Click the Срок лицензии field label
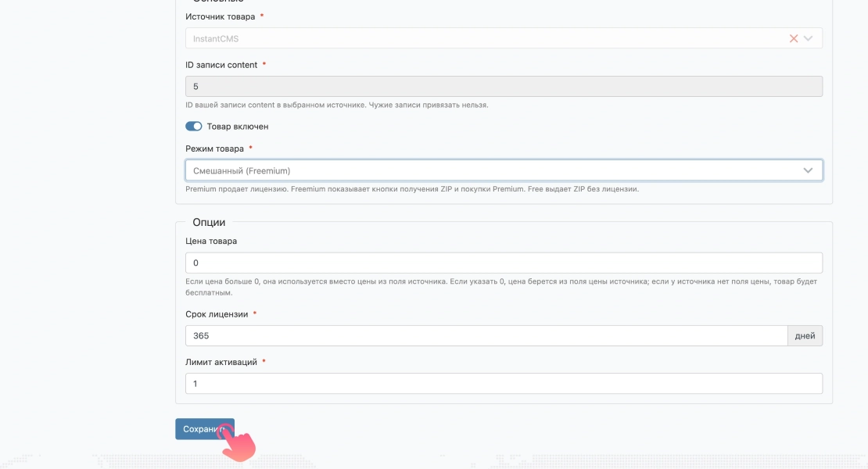Screen dimensions: 868x469 click(217, 314)
